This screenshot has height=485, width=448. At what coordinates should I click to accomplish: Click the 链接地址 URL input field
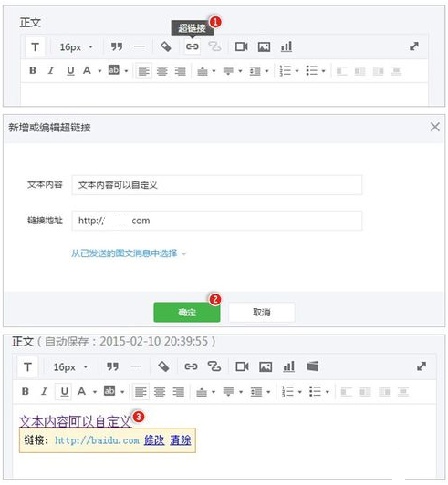click(x=217, y=221)
